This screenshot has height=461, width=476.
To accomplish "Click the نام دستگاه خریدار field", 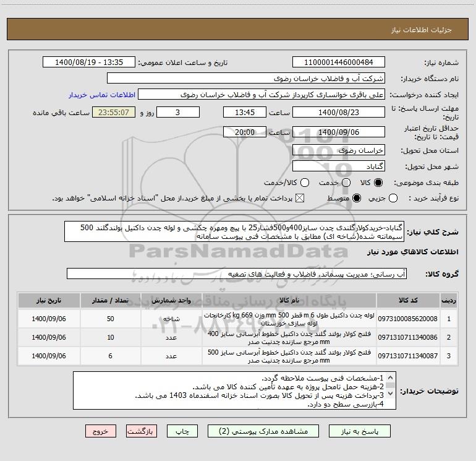I will pyautogui.click(x=246, y=78).
